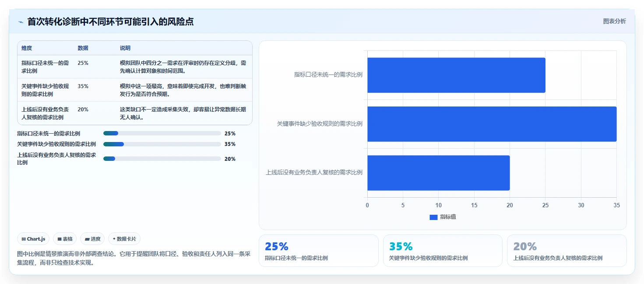Click the 上线后没有业务负责人复核 chart bar

point(438,173)
